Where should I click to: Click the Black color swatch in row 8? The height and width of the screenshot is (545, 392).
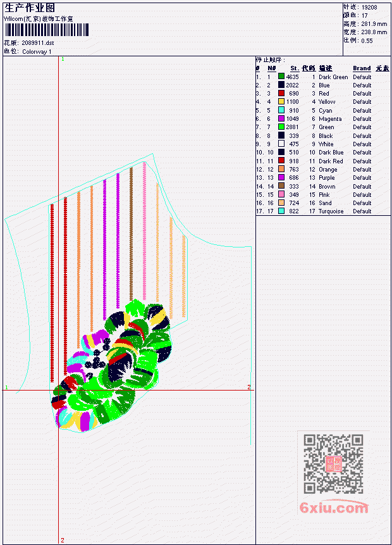[x=281, y=135]
